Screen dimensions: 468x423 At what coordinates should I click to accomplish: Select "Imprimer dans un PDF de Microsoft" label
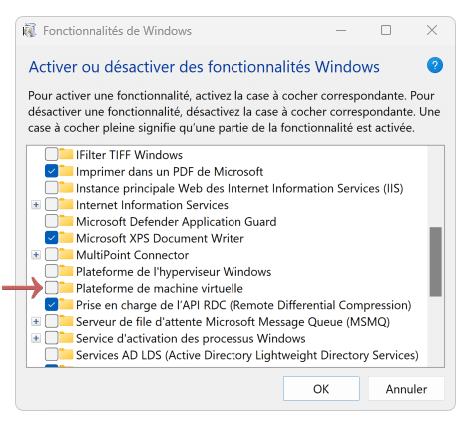(x=169, y=172)
